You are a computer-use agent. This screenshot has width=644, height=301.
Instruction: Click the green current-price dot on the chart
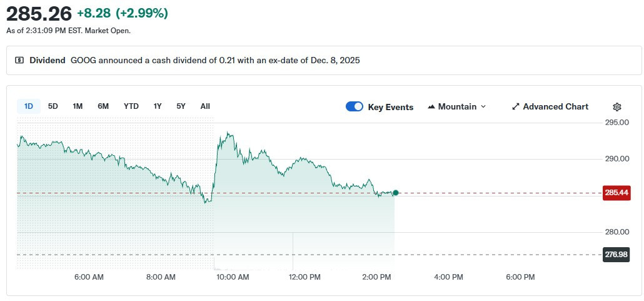[x=395, y=193]
